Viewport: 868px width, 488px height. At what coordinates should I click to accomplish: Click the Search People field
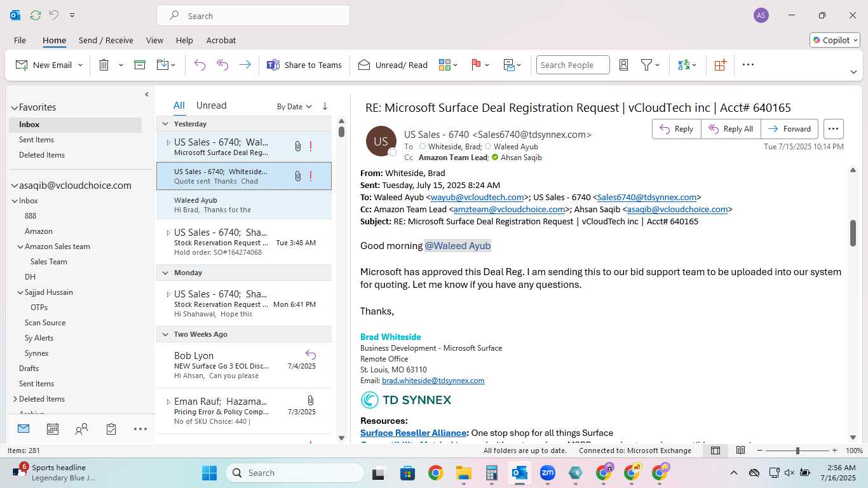pos(573,65)
